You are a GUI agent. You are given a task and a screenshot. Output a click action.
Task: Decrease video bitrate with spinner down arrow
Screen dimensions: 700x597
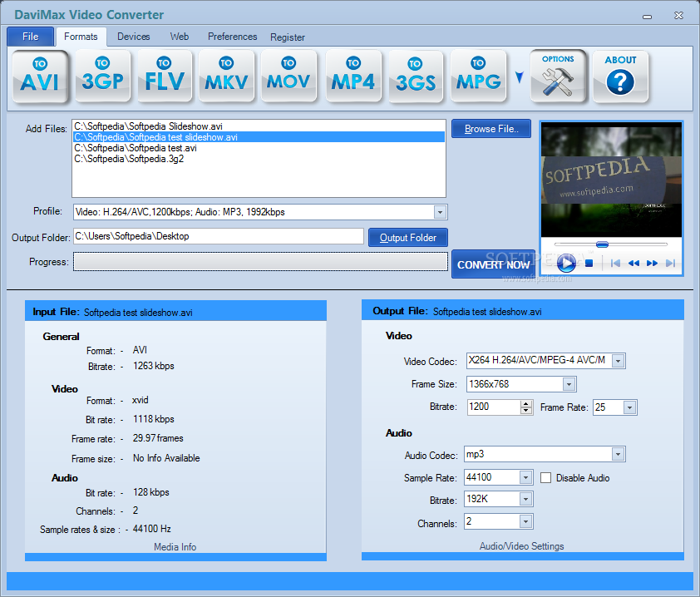(x=526, y=411)
